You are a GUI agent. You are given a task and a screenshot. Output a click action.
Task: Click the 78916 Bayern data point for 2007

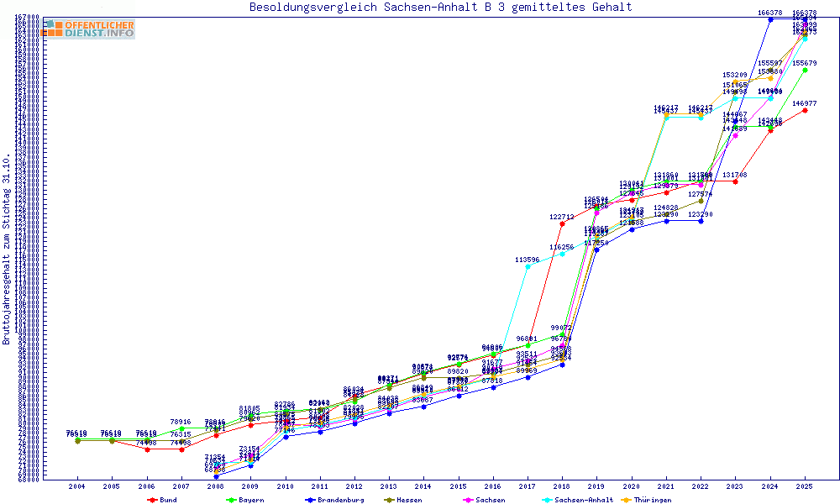tap(181, 429)
